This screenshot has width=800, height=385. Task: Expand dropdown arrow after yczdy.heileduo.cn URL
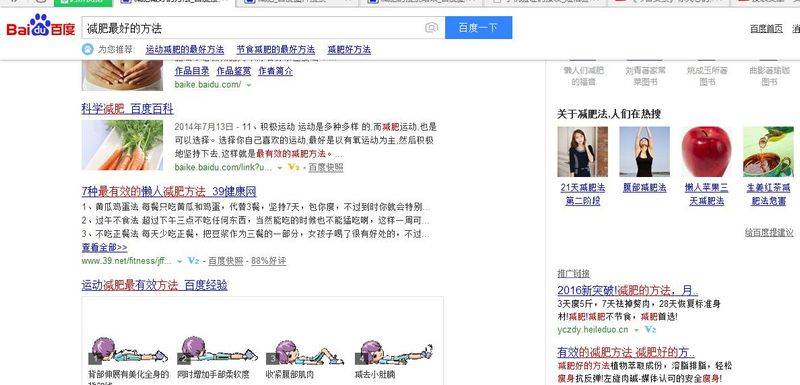636,330
